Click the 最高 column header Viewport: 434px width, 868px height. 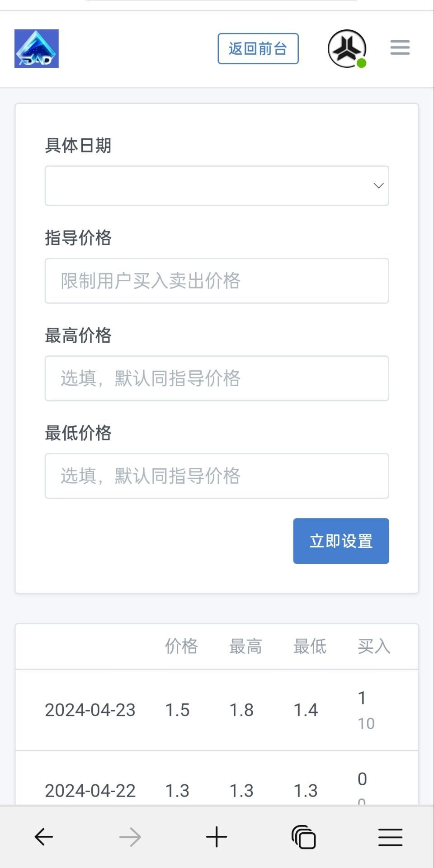(245, 646)
